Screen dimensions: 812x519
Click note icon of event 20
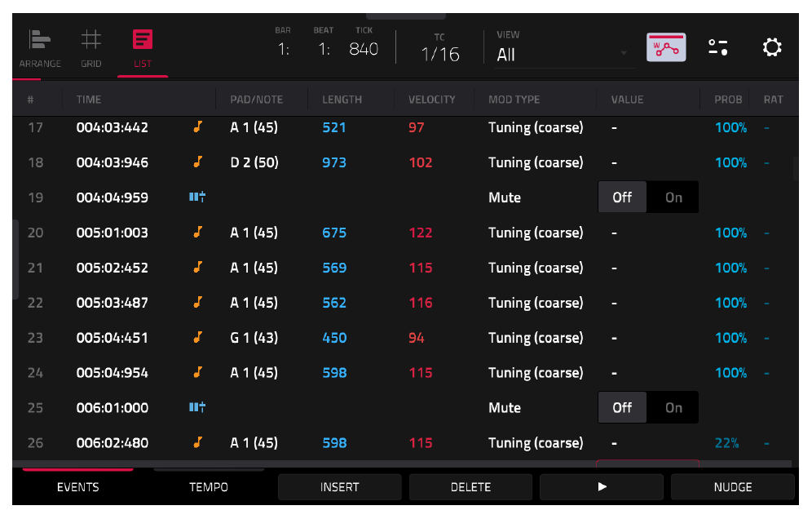197,233
